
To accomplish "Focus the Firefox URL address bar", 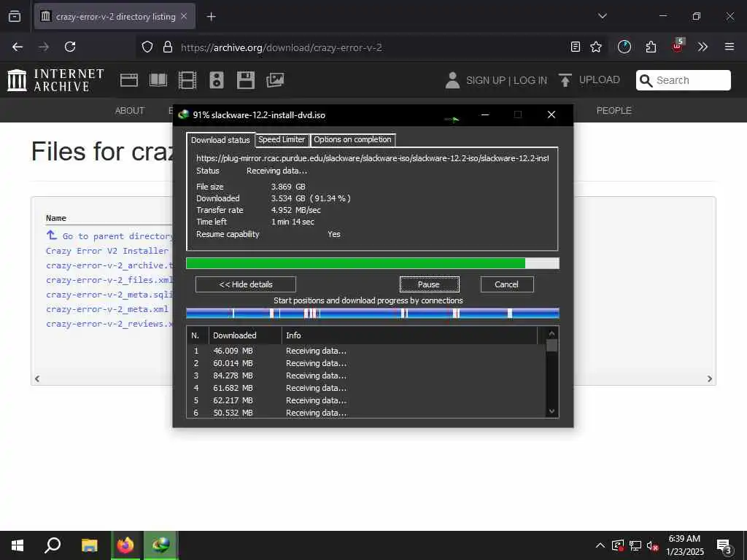I will [371, 47].
